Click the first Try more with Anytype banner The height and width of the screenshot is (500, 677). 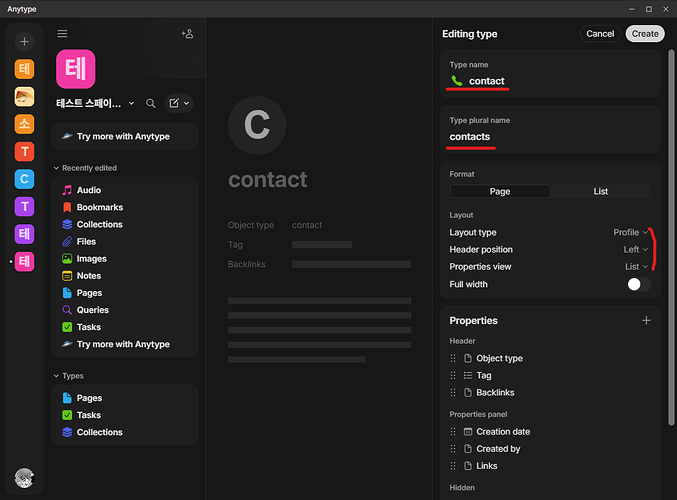coord(125,136)
